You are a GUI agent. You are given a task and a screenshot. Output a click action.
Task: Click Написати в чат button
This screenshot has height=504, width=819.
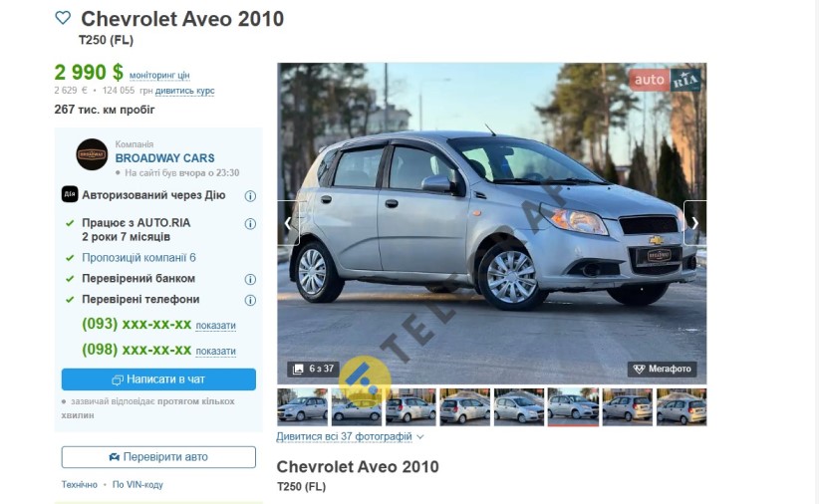158,379
